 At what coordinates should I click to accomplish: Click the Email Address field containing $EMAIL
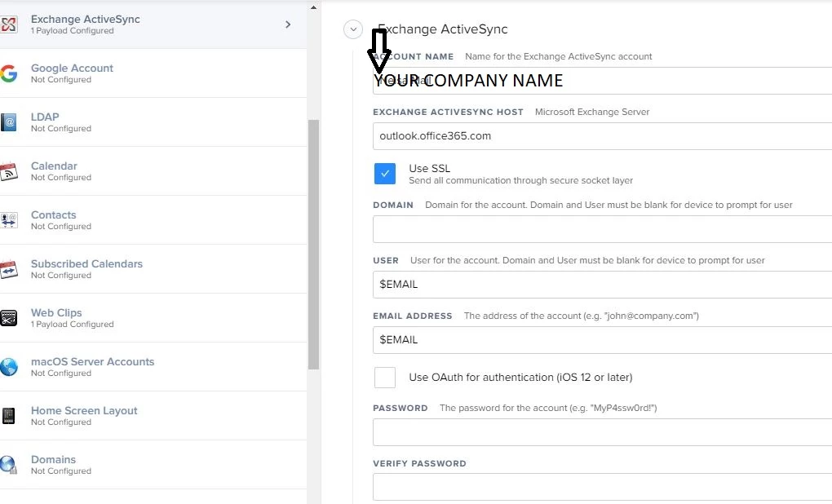602,339
